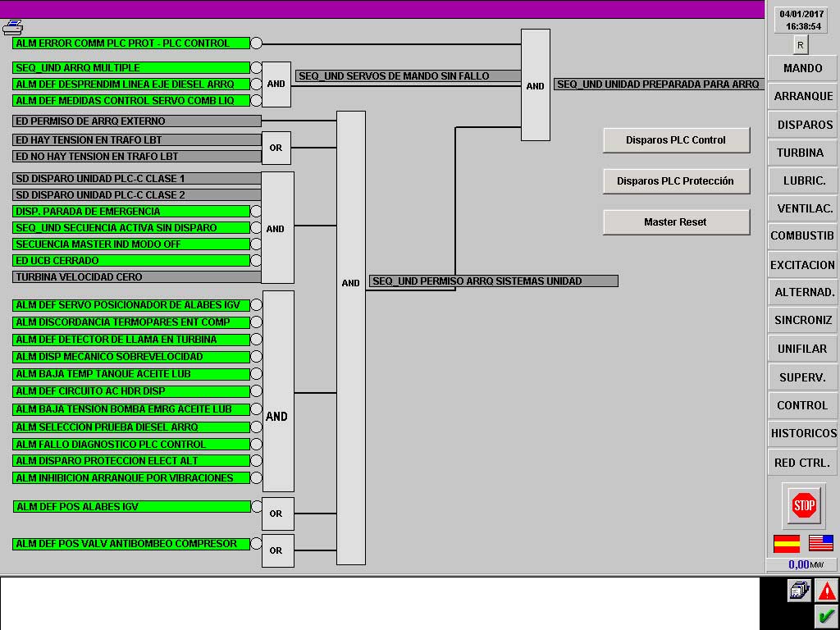This screenshot has width=840, height=630.
Task: Open the UNIFILAR screen
Action: coord(802,349)
